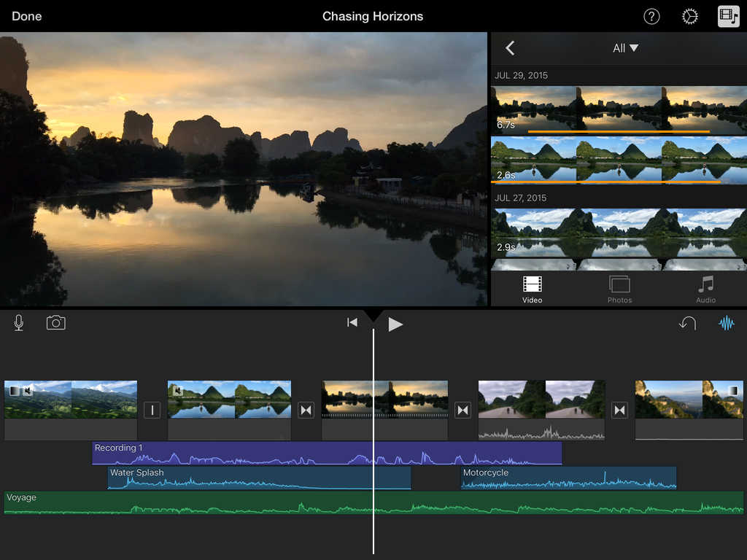Viewport: 747px width, 560px height.
Task: Tap the microphone icon to record voiceover
Action: [18, 323]
